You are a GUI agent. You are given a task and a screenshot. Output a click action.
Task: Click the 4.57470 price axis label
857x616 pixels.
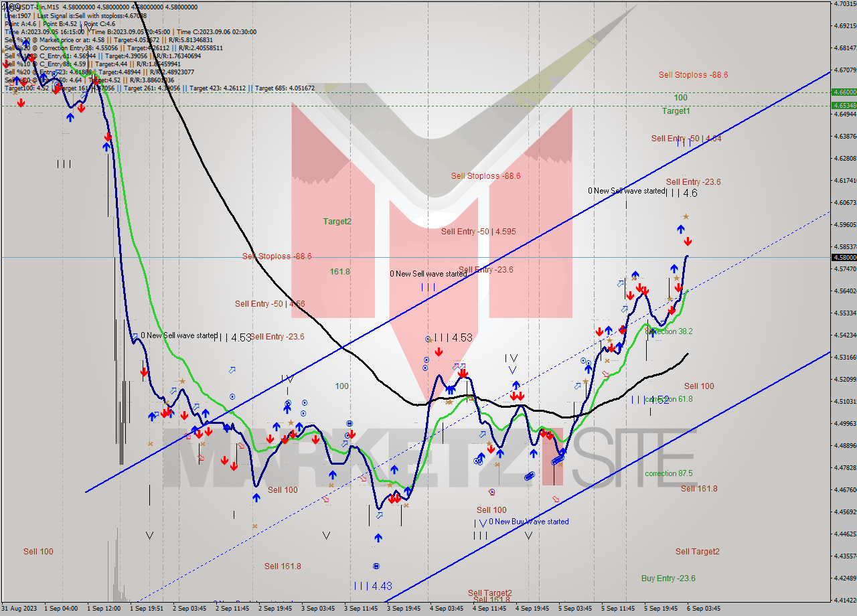click(844, 268)
